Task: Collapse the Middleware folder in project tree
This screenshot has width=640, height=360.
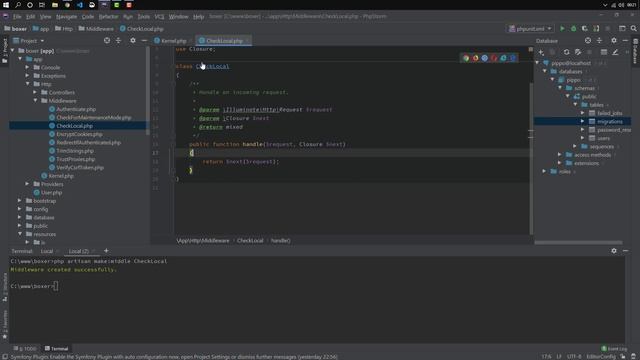Action: 36,100
